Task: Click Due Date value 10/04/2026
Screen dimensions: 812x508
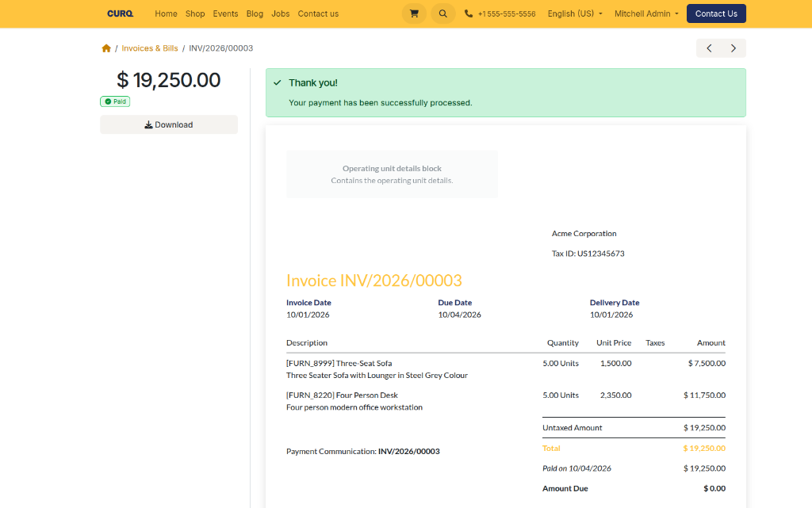Action: [x=459, y=315]
